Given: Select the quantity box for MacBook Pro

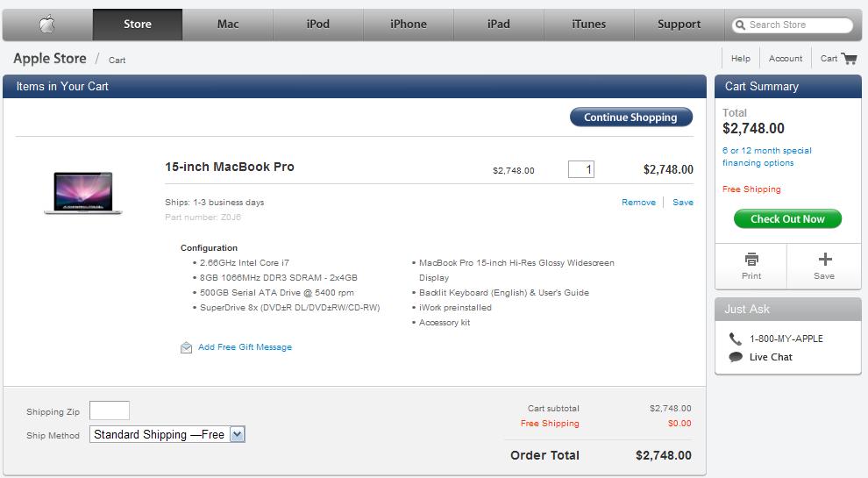Looking at the screenshot, I should [581, 169].
